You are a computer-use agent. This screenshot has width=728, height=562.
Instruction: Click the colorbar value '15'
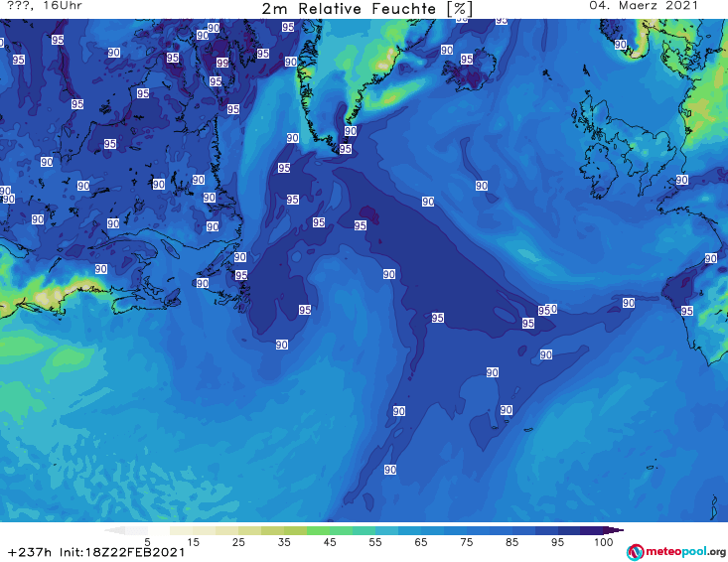[x=193, y=542]
